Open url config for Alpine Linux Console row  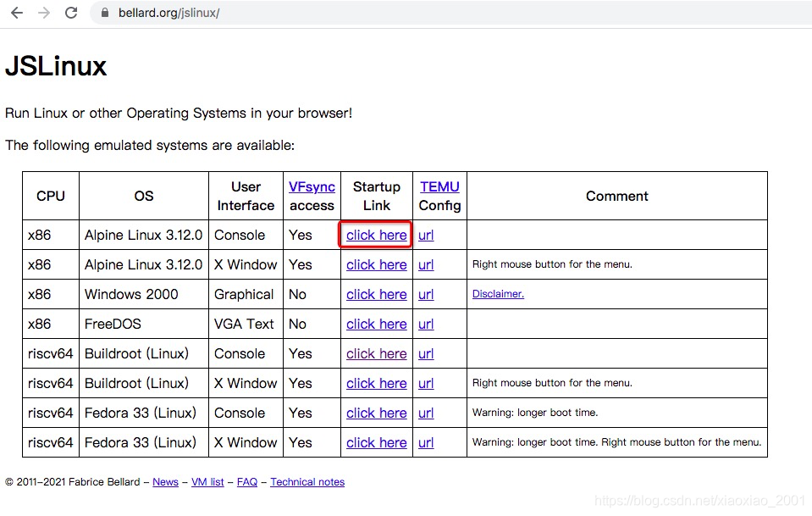[x=426, y=236]
